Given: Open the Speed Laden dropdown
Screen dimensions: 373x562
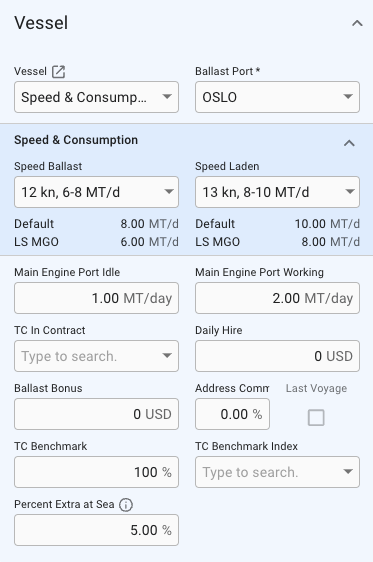Looking at the screenshot, I should (277, 192).
